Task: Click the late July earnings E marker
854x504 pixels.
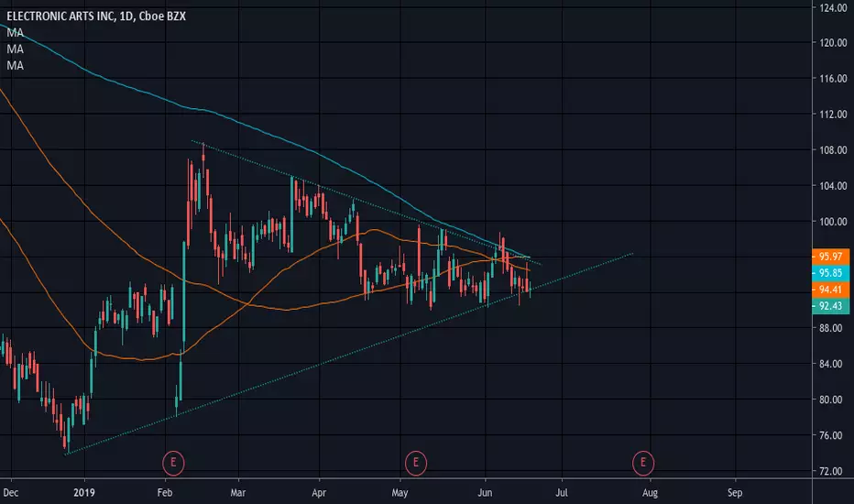Action: [643, 463]
